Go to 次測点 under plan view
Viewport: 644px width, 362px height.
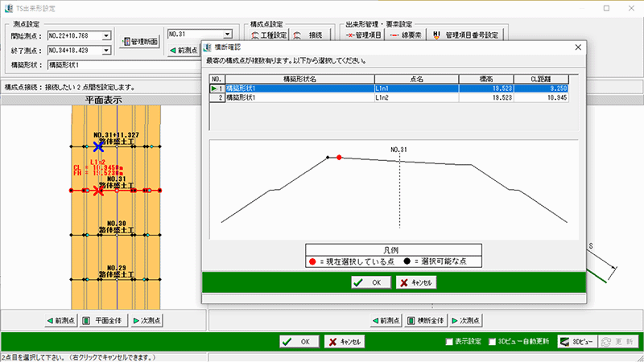click(147, 320)
